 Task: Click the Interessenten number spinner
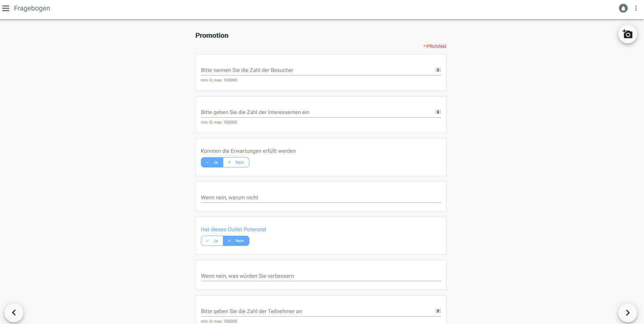[438, 112]
